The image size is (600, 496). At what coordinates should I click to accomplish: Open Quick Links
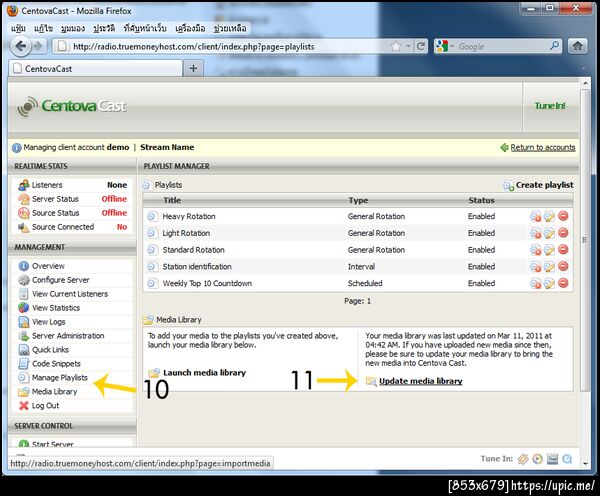coord(50,349)
